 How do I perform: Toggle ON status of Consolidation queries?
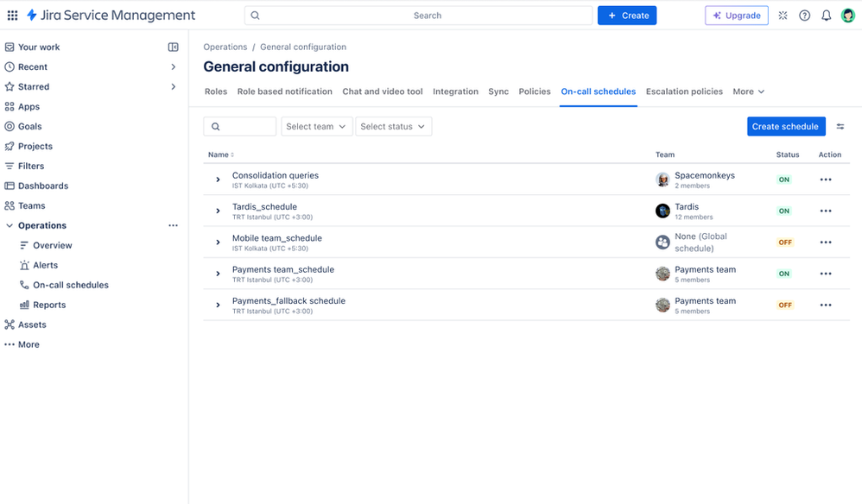point(784,180)
